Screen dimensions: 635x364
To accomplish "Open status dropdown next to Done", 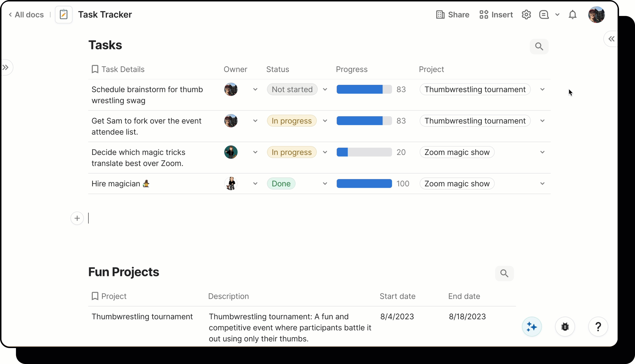I will point(325,184).
